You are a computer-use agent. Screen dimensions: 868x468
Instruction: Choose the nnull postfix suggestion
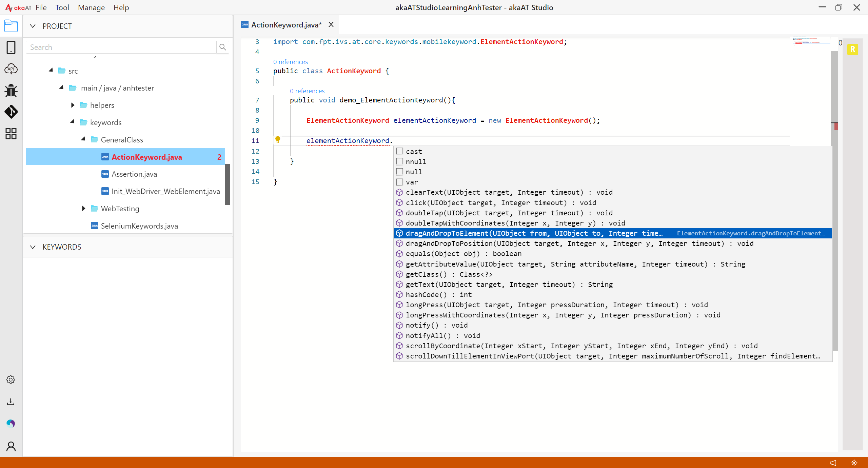(613, 161)
